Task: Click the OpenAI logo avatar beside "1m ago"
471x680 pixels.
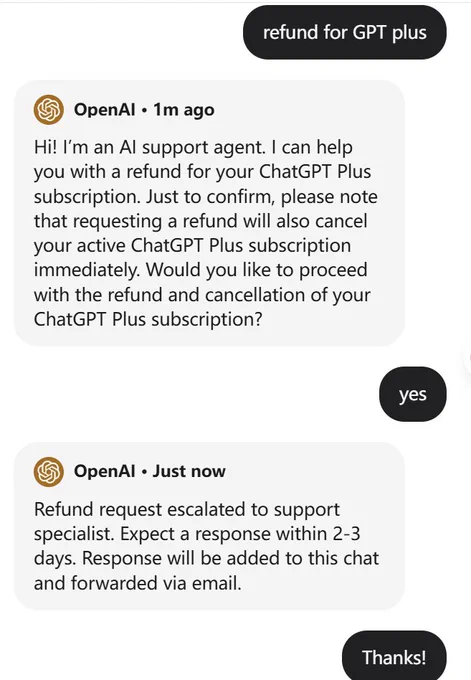Action: point(49,110)
